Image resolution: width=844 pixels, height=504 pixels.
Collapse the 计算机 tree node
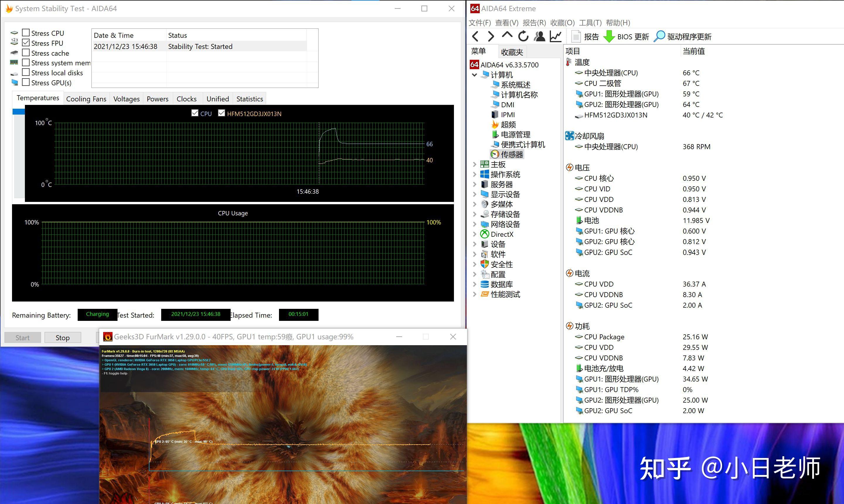(474, 75)
